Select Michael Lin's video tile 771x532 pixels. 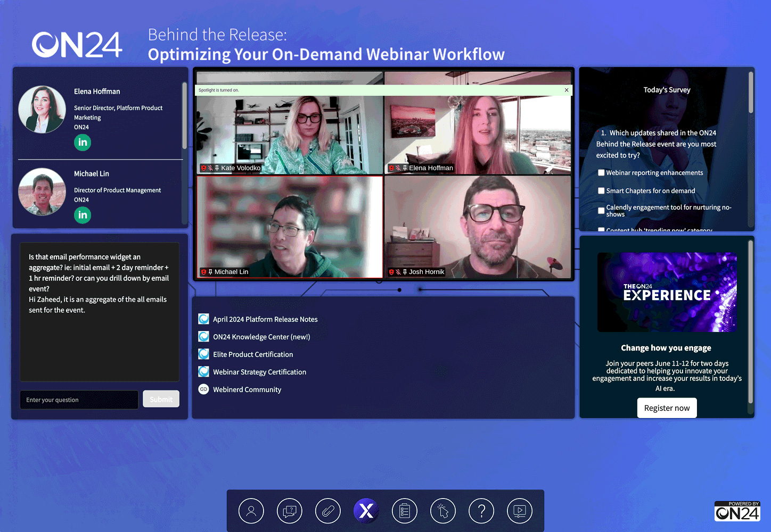point(290,227)
